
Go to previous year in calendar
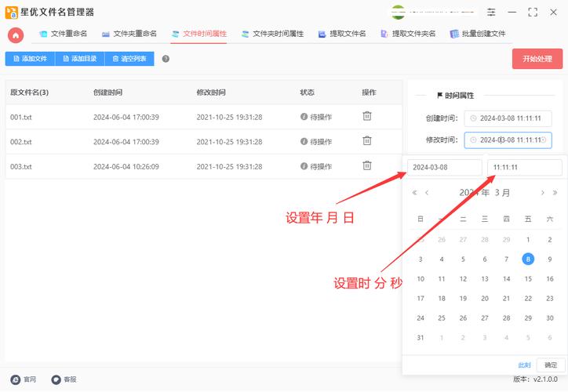(x=414, y=193)
